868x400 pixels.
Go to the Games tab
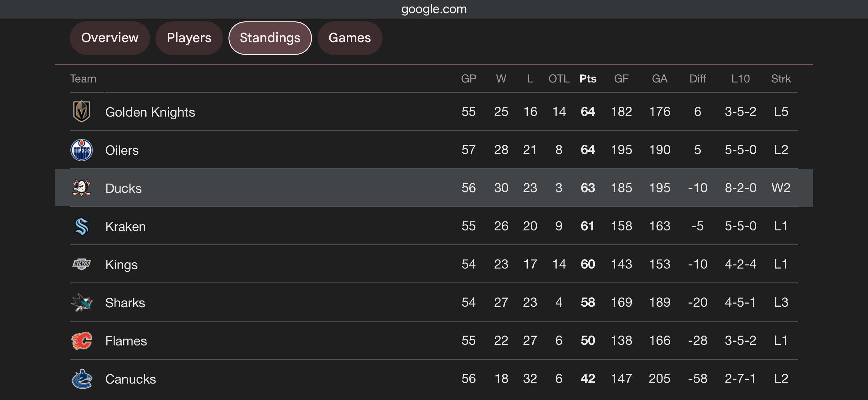pyautogui.click(x=350, y=38)
